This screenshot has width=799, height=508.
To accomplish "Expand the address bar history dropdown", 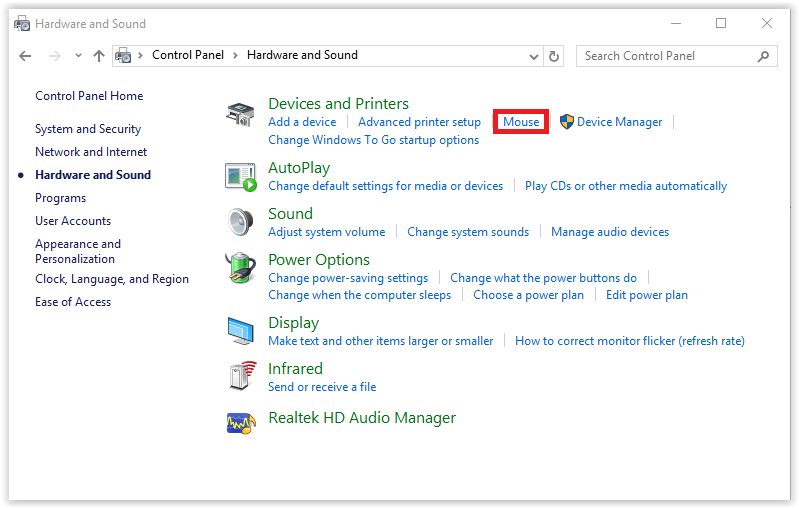I will (534, 57).
